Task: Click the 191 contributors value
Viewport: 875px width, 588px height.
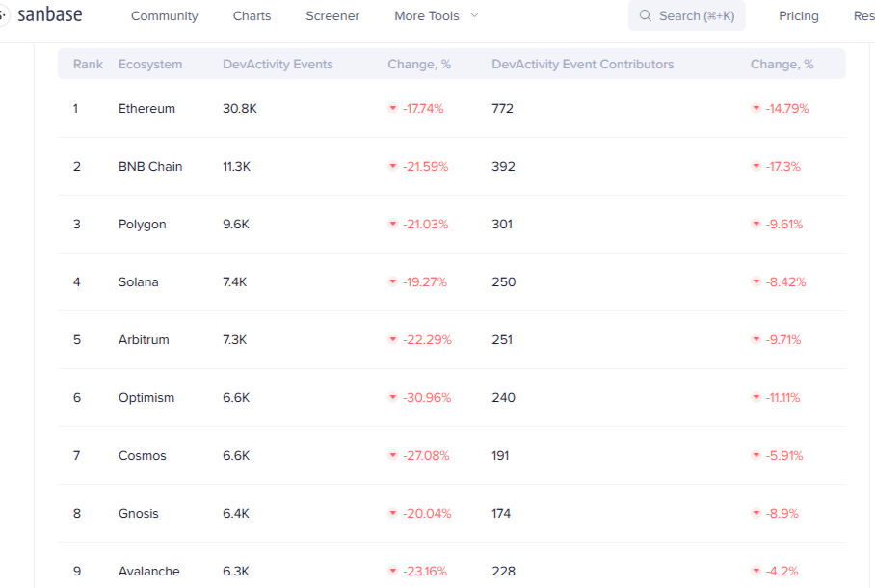Action: coord(500,456)
